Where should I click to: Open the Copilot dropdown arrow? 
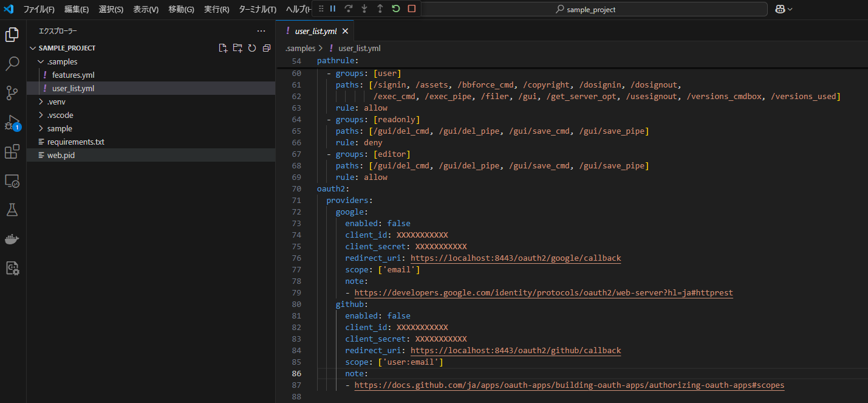tap(790, 9)
